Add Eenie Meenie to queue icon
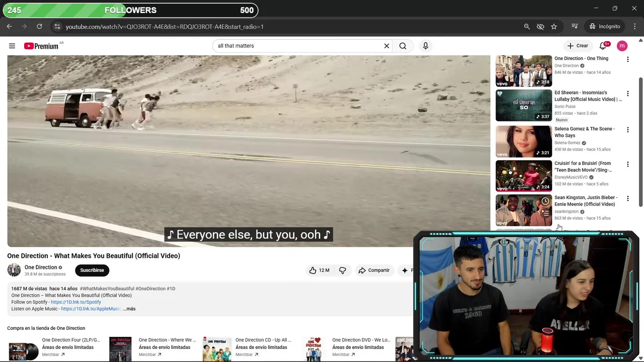Viewport: 644px width, 362px height. coord(545,213)
